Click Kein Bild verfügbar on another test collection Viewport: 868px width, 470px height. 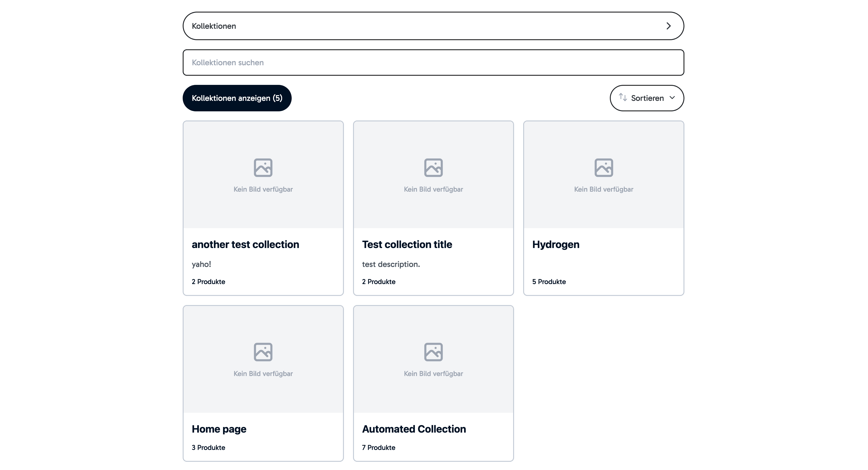pos(263,190)
